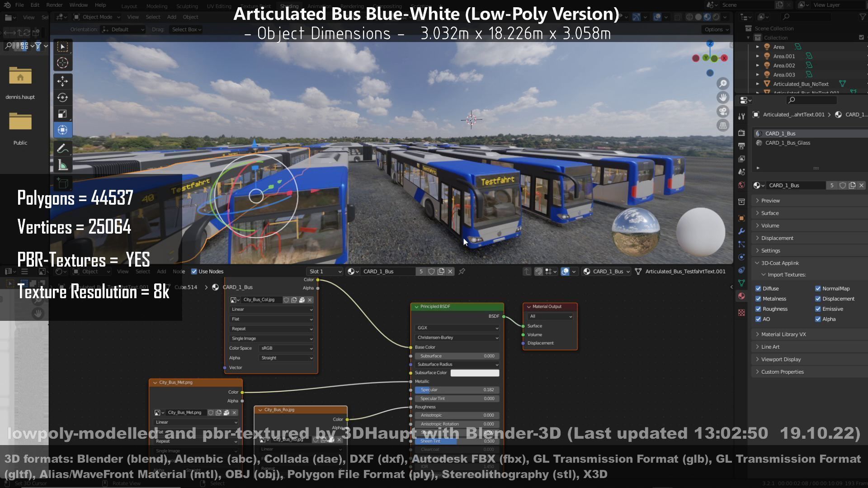Open the World properties tab
The height and width of the screenshot is (488, 868).
point(741,185)
